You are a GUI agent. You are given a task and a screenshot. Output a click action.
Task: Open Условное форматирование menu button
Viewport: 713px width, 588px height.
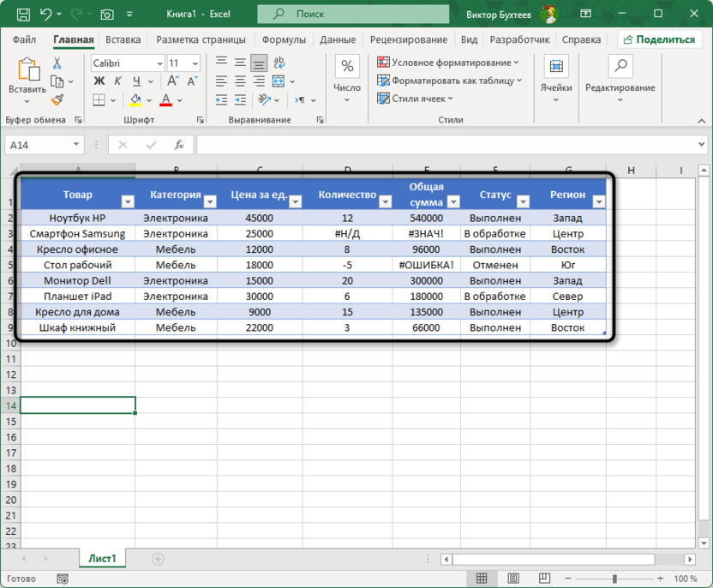(448, 63)
